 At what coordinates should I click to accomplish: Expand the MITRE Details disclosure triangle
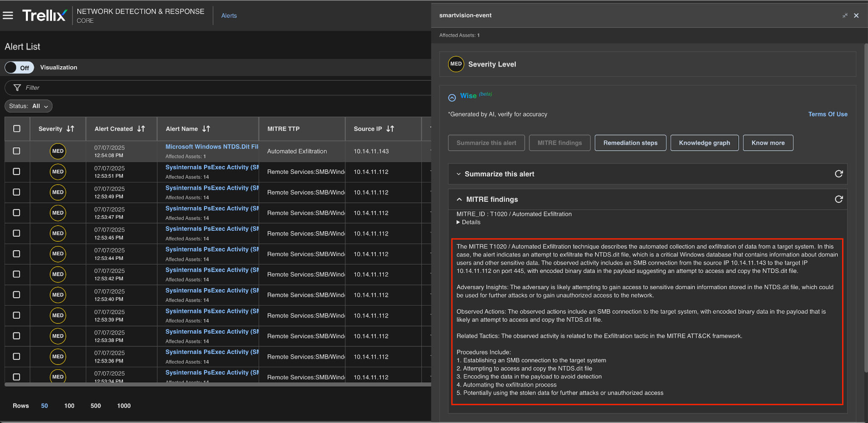click(458, 222)
